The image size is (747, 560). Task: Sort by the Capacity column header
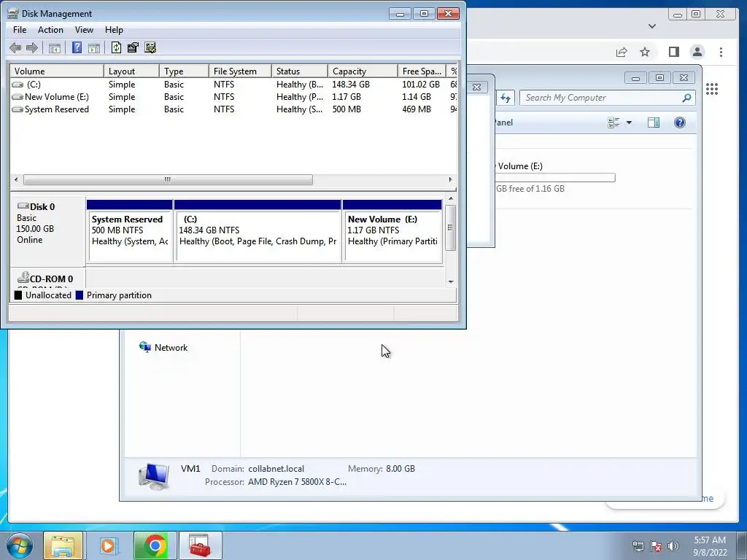point(363,71)
